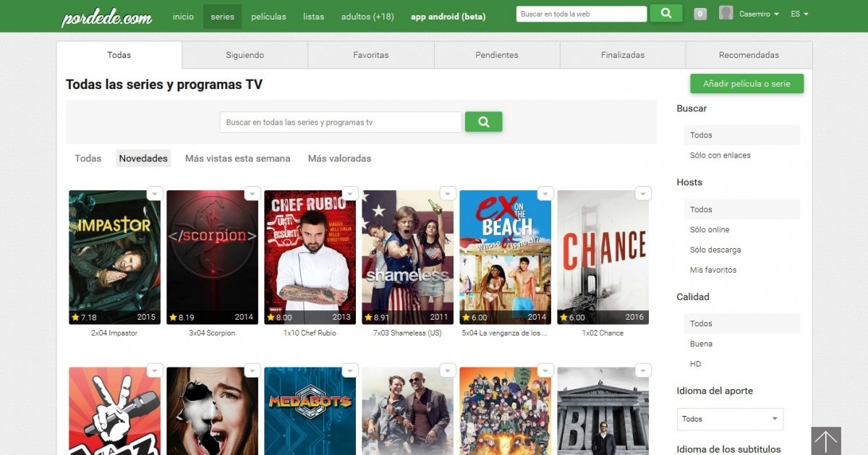Click the Buscar en toda la web field
This screenshot has height=455, width=868.
(582, 14)
